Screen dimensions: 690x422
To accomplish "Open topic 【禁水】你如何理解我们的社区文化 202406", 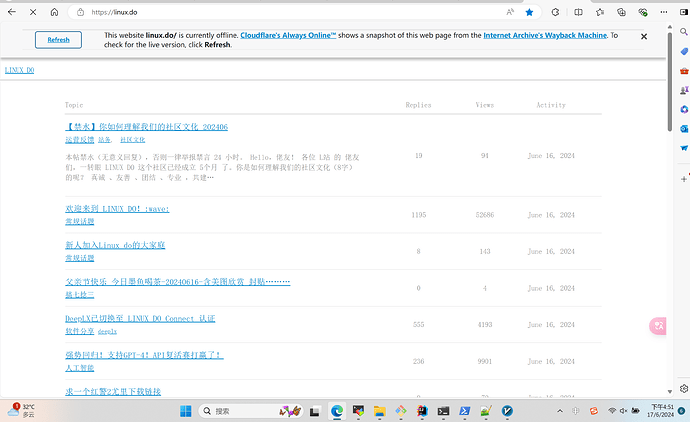I will click(x=147, y=127).
